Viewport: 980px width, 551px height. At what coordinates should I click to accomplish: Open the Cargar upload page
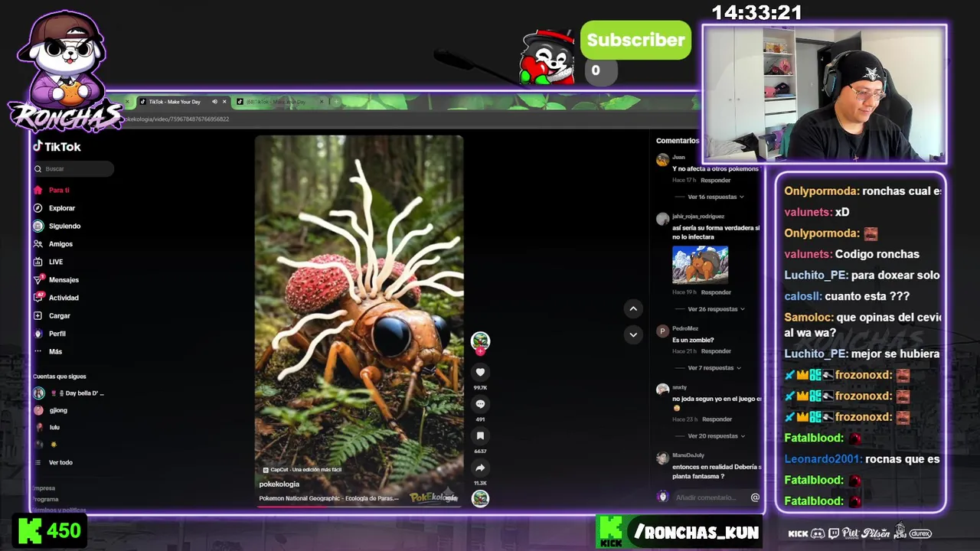[x=52, y=315]
